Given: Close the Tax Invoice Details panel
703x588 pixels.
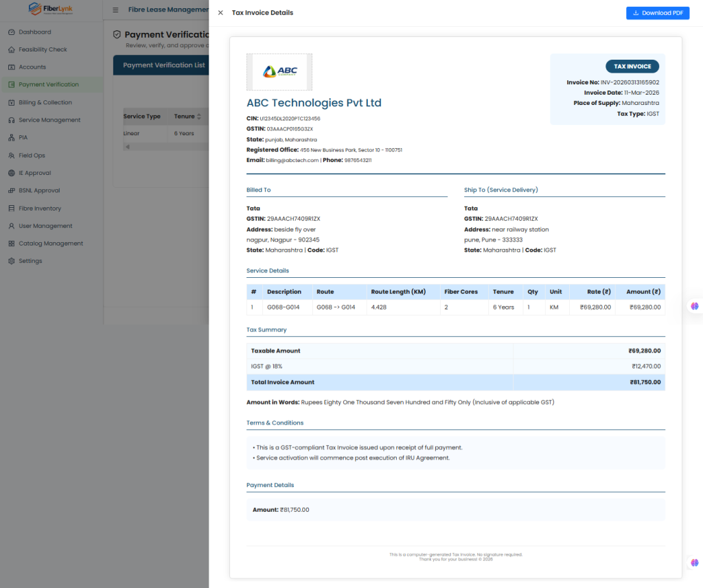Looking at the screenshot, I should [x=220, y=13].
